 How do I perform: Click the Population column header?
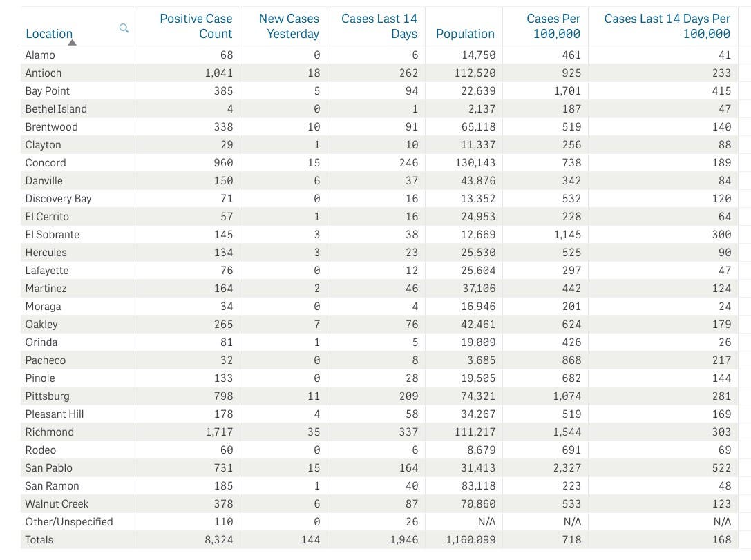click(x=465, y=34)
